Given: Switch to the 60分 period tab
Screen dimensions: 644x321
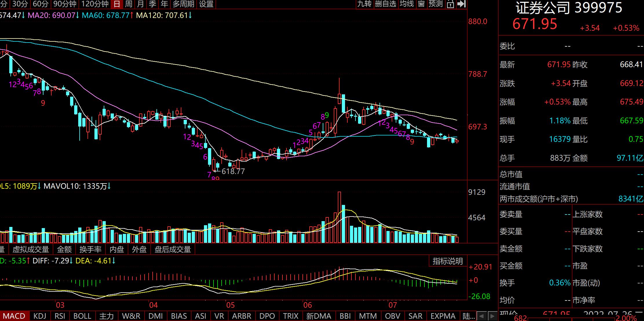Looking at the screenshot, I should coord(40,4).
